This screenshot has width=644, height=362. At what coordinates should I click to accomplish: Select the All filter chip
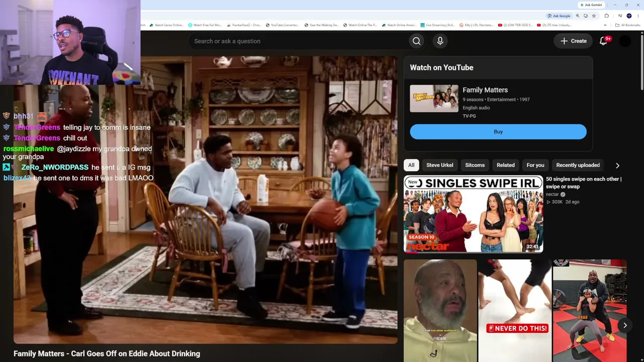(x=411, y=165)
